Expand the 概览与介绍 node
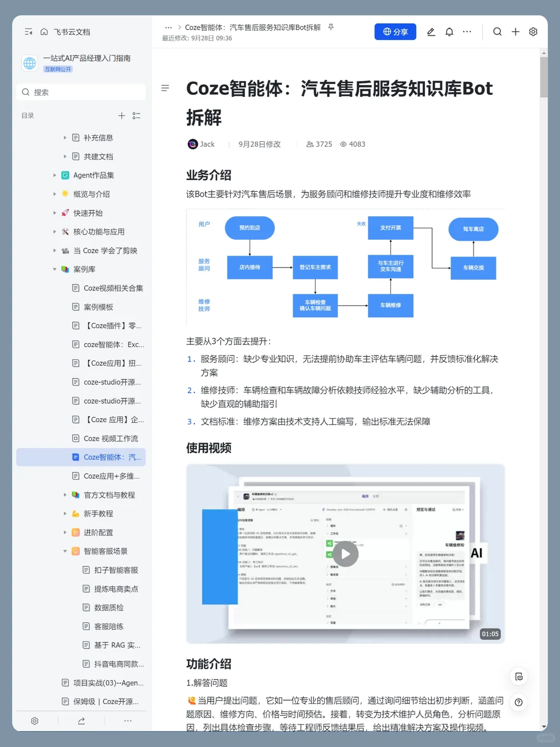This screenshot has width=560, height=747. tap(54, 194)
